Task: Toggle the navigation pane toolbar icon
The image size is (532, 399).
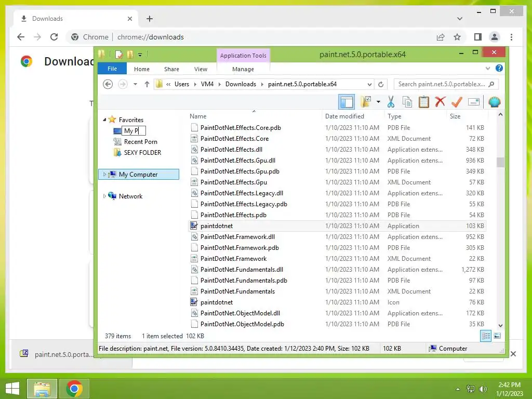Action: pyautogui.click(x=347, y=102)
